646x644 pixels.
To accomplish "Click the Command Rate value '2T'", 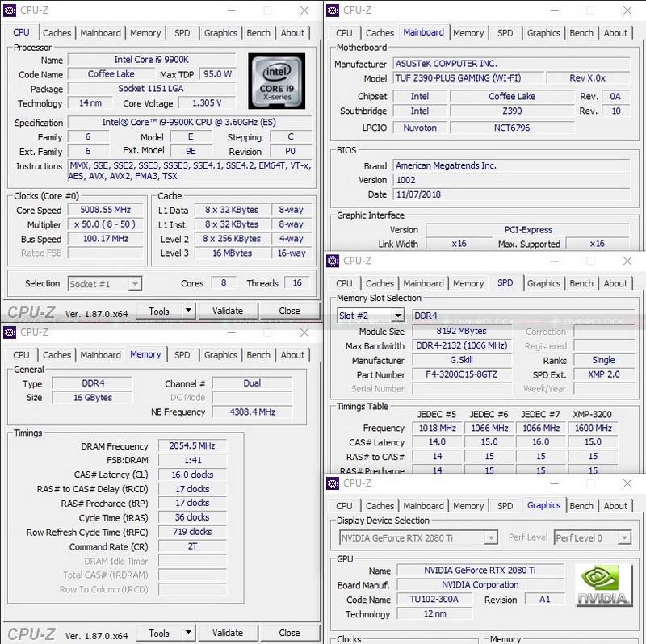I will click(192, 546).
